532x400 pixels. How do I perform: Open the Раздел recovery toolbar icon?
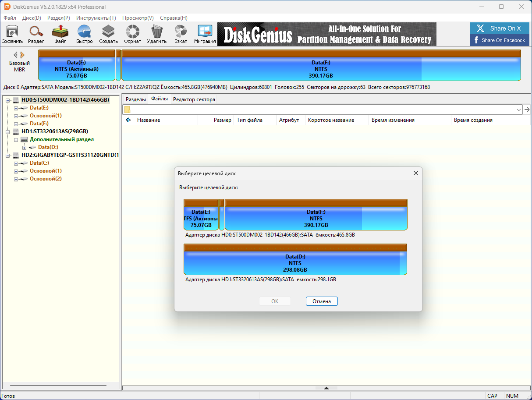tap(36, 34)
